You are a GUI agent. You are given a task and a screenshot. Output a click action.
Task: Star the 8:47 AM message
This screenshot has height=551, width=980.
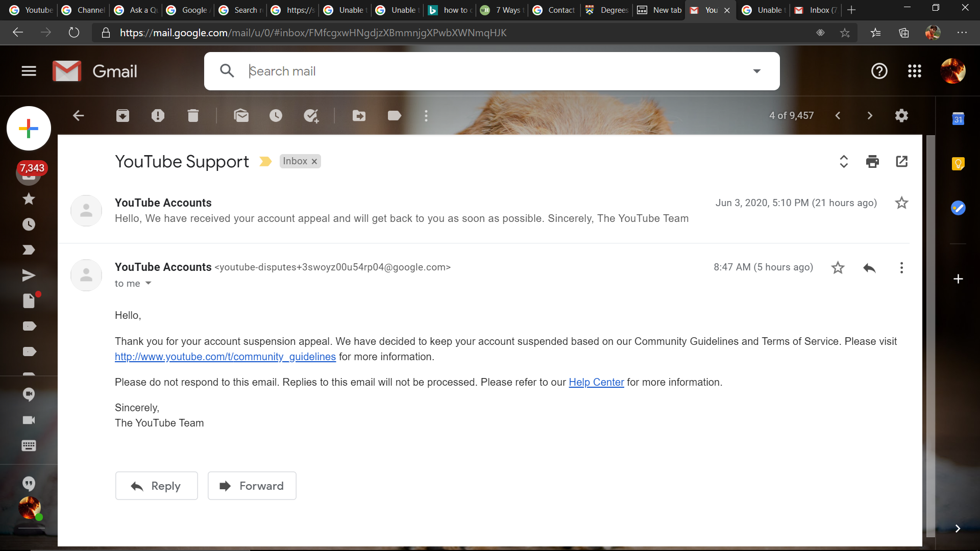pos(838,267)
